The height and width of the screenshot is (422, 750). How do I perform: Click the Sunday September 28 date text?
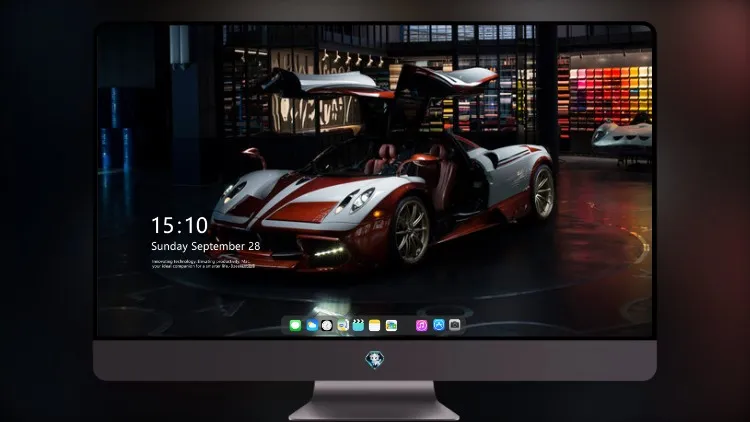[x=206, y=246]
